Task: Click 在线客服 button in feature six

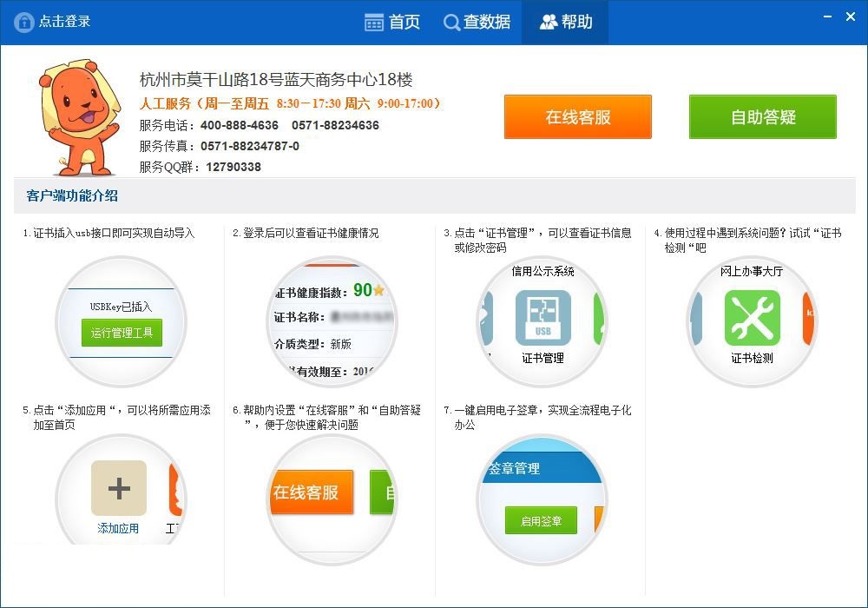Action: click(311, 491)
